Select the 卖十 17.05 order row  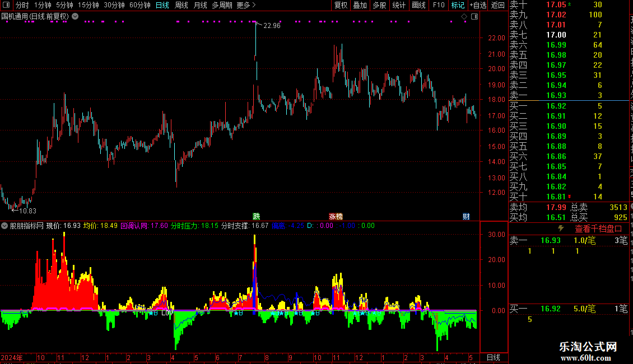569,5
